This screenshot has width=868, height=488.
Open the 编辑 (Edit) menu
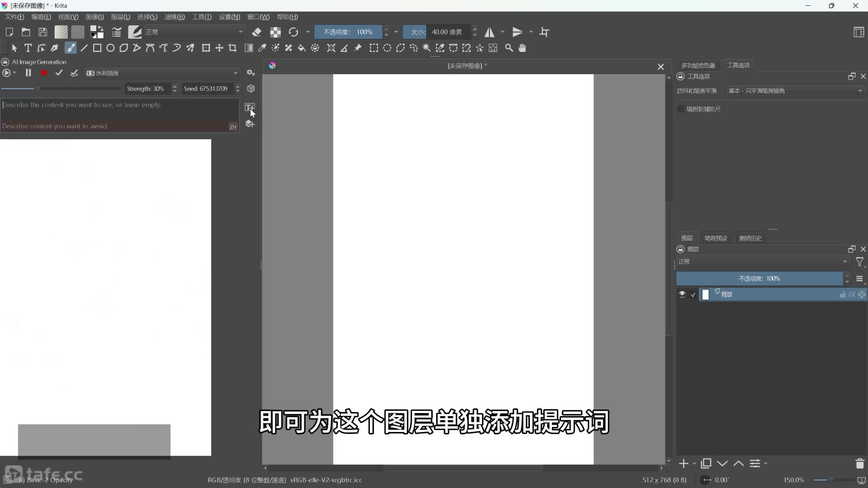tap(41, 17)
